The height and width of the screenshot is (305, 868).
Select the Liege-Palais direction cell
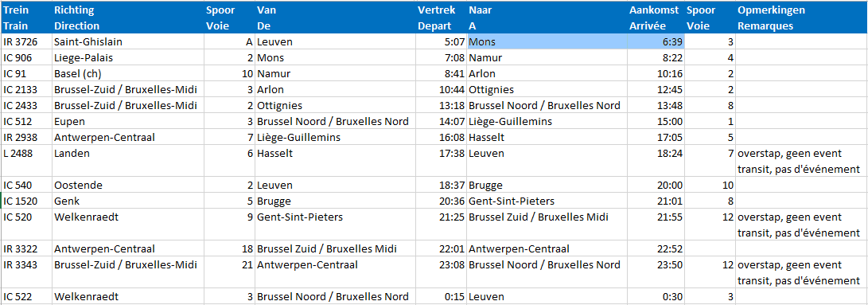click(127, 57)
